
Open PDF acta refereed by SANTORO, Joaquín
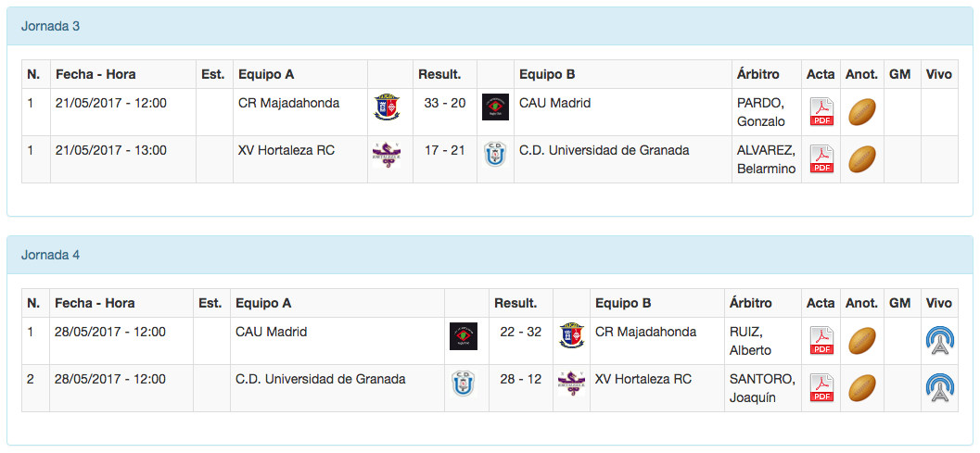821,387
